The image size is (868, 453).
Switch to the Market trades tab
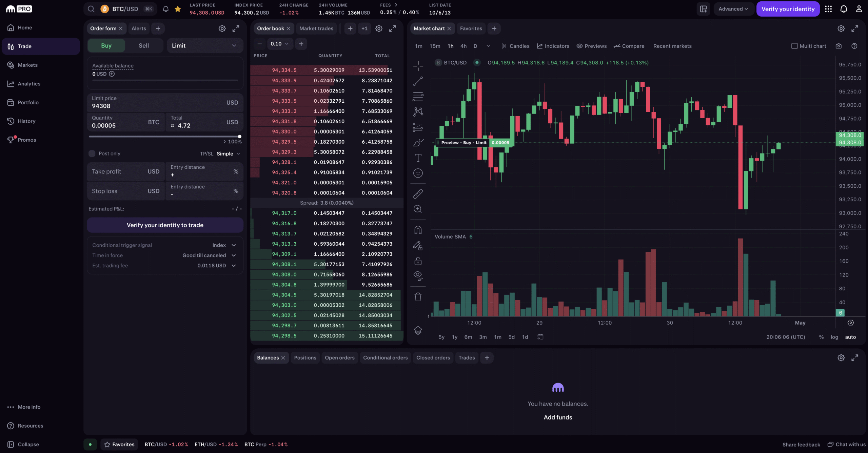coord(316,28)
